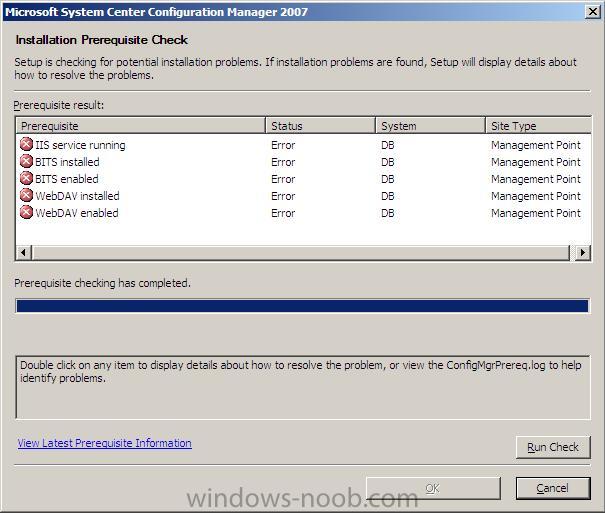Click the Error status for WebDAV enabled
Screen dimensions: 605x513
point(283,213)
